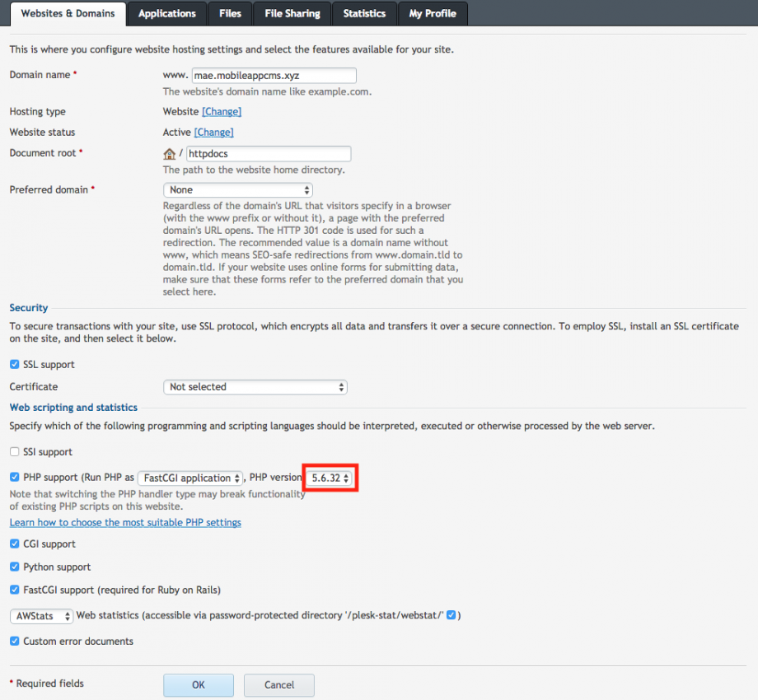Open the Preferred domain dropdown
758x700 pixels.
(x=237, y=190)
